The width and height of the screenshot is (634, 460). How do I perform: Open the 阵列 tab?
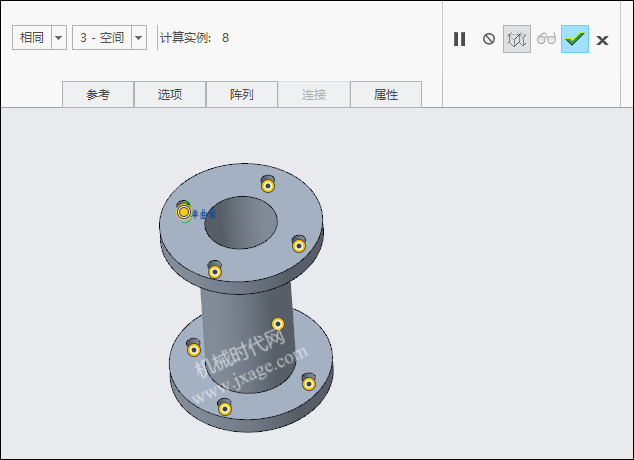click(242, 95)
